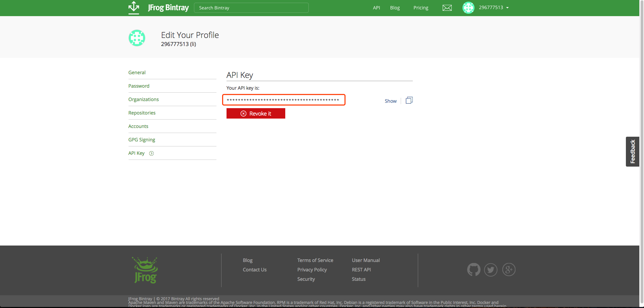Image resolution: width=644 pixels, height=308 pixels.
Task: Focus the Search Bintray field
Action: 251,8
